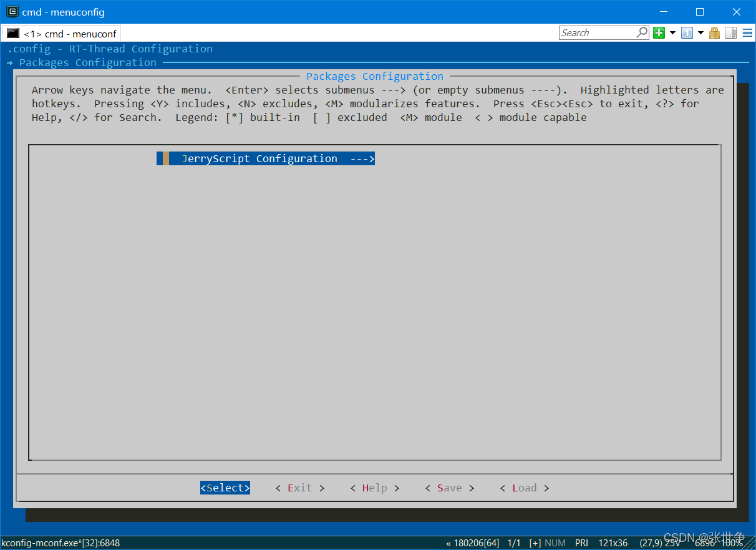
Task: Click the '121x36' console size status
Action: (x=613, y=543)
